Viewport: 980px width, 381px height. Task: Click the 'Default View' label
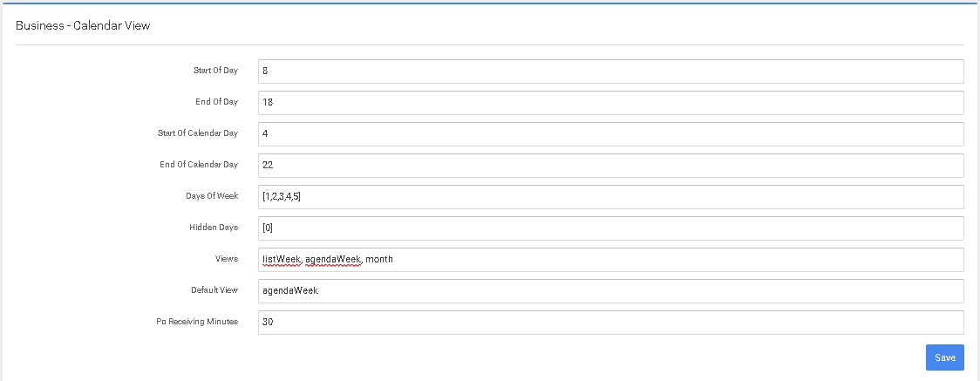pyautogui.click(x=214, y=290)
